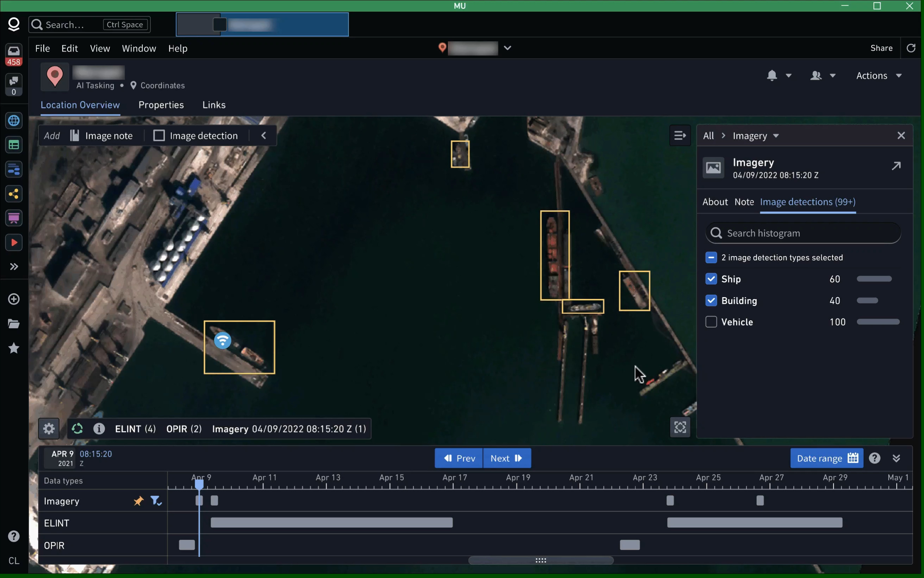Open the info icon in the map status bar
This screenshot has height=578, width=924.
pyautogui.click(x=99, y=429)
